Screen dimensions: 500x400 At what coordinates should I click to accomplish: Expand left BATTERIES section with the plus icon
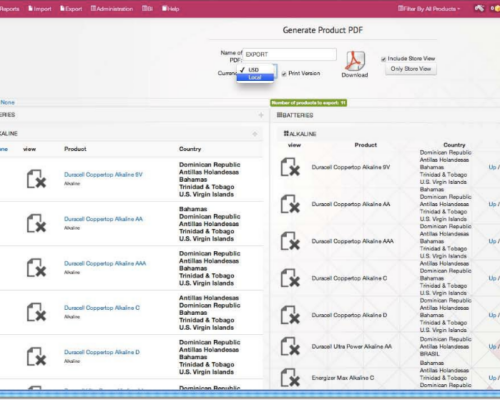pyautogui.click(x=261, y=115)
